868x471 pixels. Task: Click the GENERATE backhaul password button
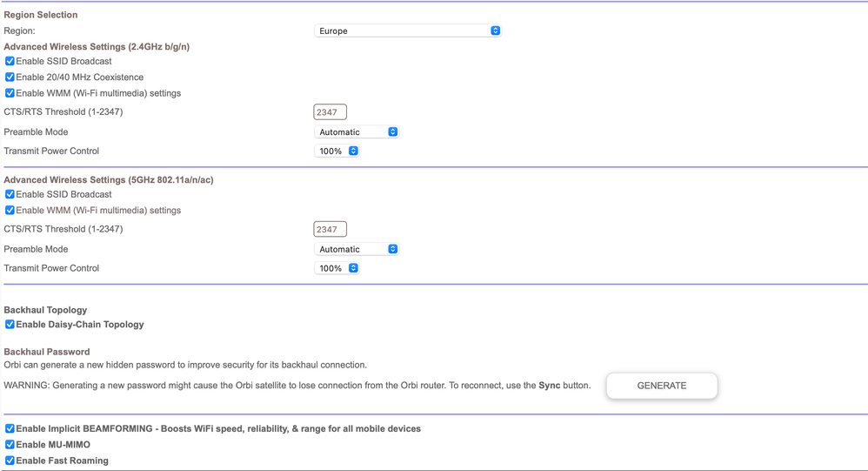tap(662, 386)
